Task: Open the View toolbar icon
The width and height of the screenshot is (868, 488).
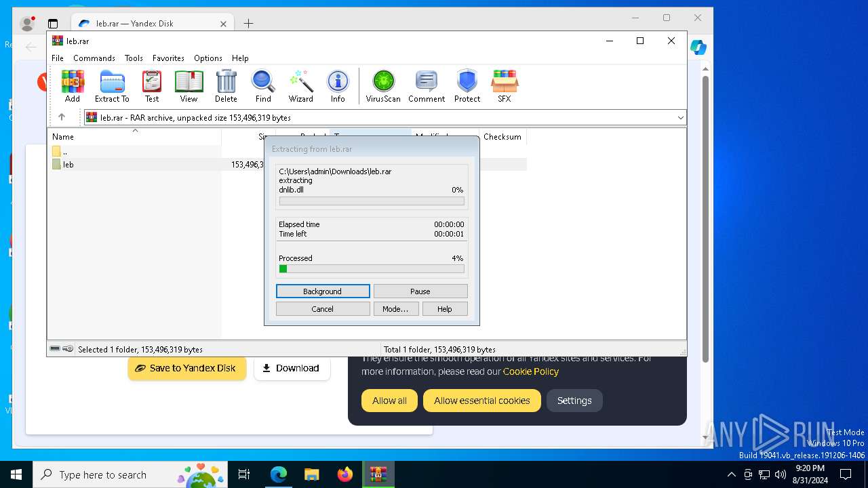Action: coord(189,86)
